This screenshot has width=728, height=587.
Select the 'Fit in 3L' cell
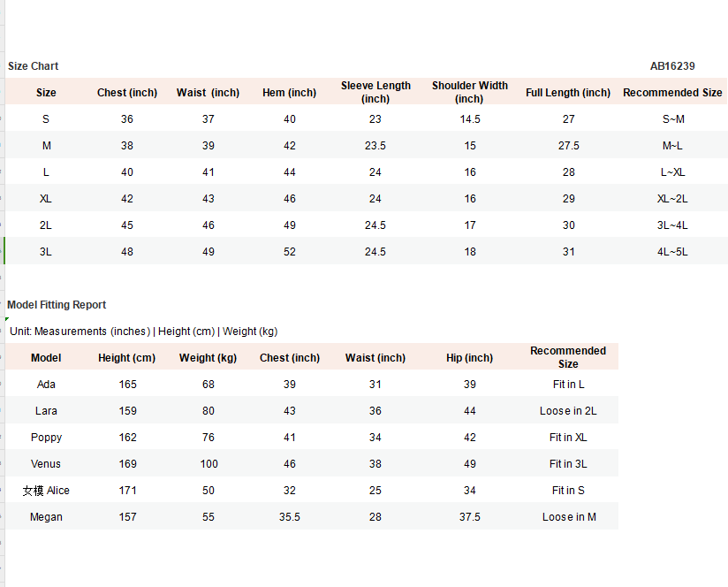[568, 464]
